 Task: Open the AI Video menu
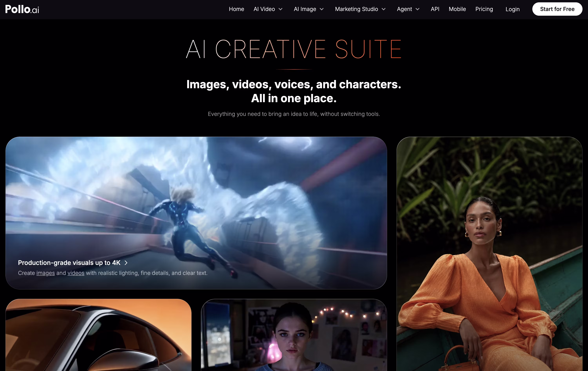264,9
